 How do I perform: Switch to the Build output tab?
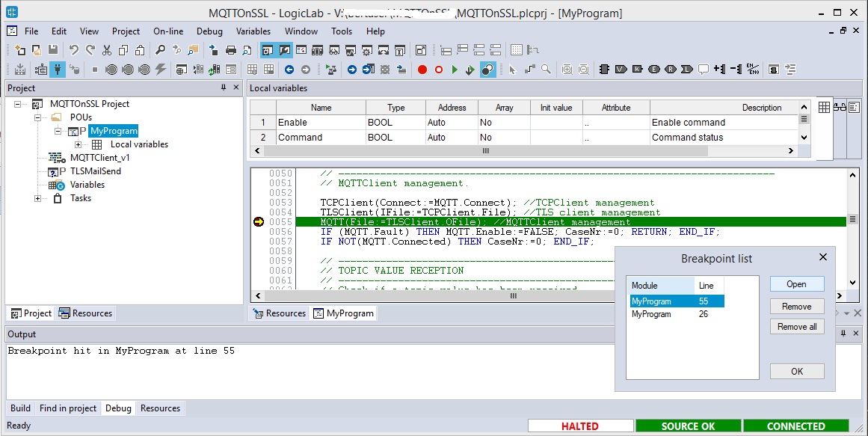tap(20, 408)
